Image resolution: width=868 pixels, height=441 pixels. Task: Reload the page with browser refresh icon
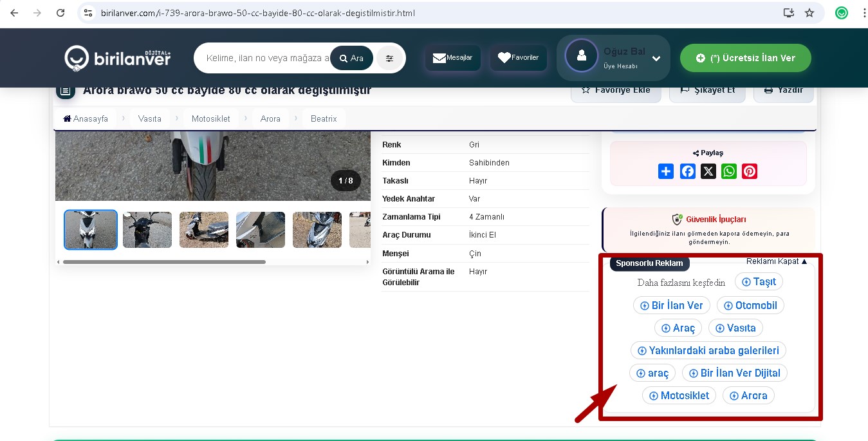point(60,13)
